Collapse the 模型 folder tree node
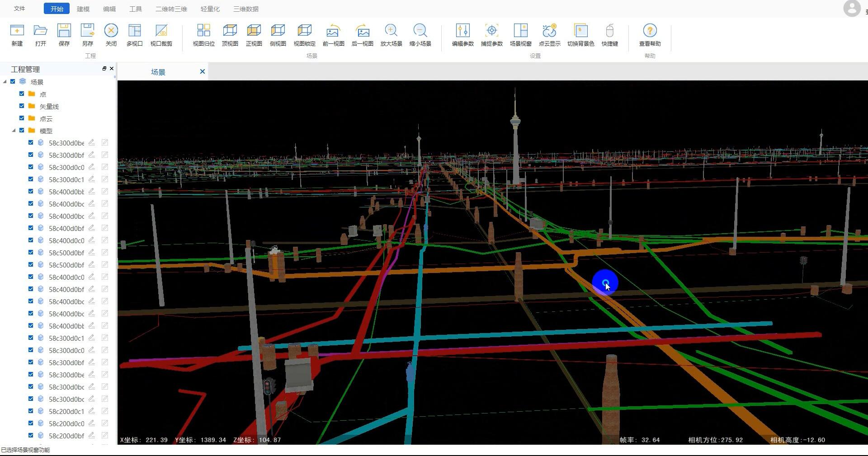 pyautogui.click(x=14, y=131)
